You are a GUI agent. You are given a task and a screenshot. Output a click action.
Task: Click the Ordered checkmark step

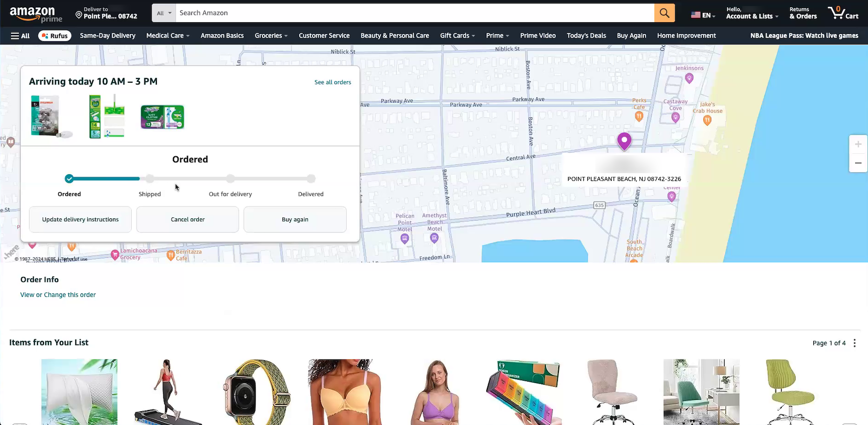[70, 178]
